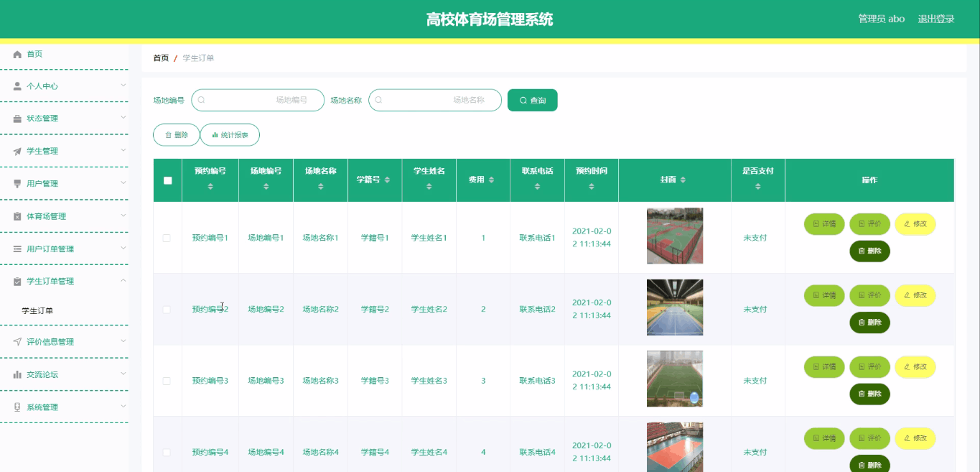Open the cover thumbnail of 预约编号2

[674, 307]
